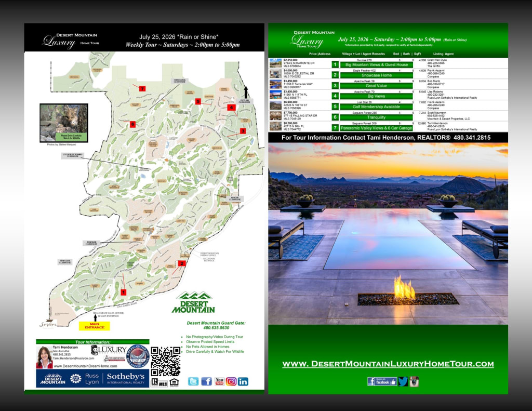
Task: Open the Instagram camera icon on the green flyer
Action: [414, 381]
